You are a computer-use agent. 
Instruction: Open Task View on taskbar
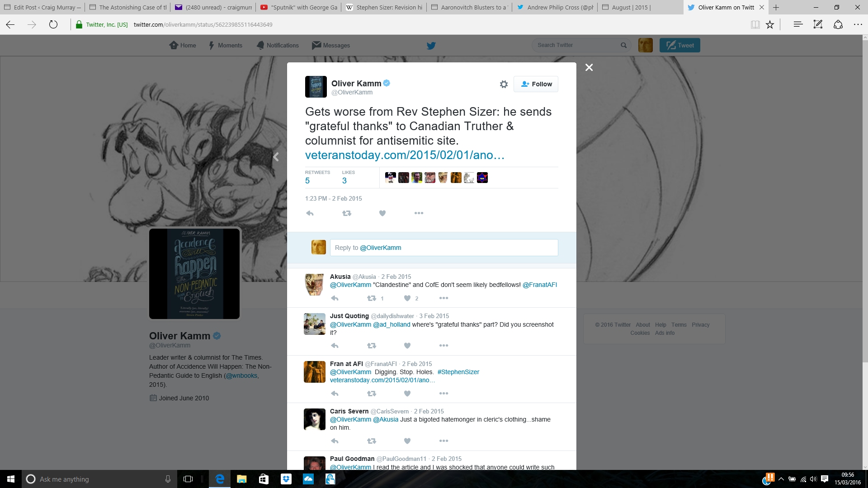point(188,479)
